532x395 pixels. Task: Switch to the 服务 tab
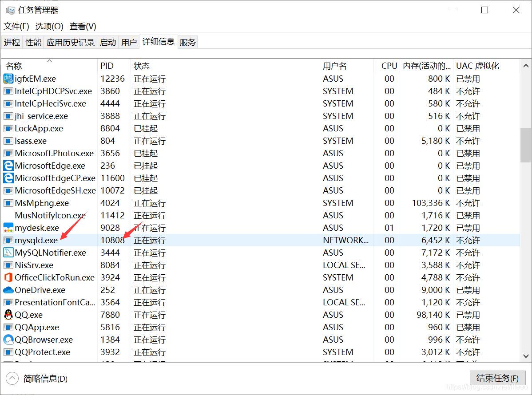pos(188,42)
